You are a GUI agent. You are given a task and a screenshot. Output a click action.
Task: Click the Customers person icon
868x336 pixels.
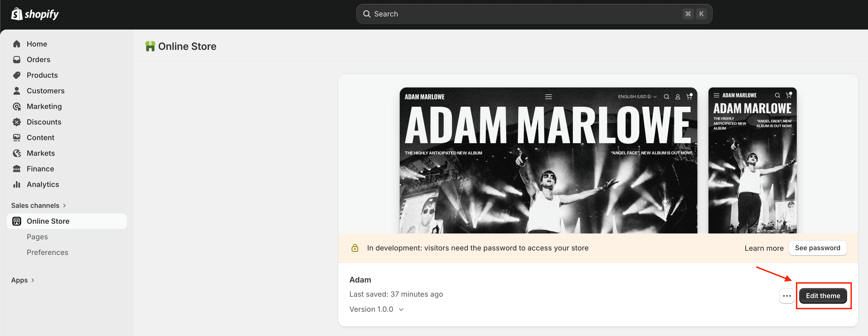[16, 91]
